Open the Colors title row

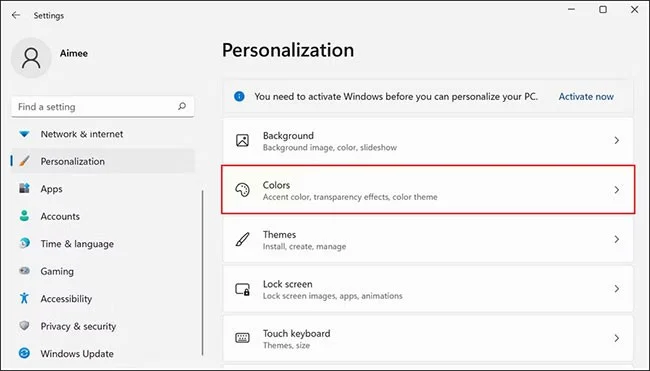coord(428,190)
